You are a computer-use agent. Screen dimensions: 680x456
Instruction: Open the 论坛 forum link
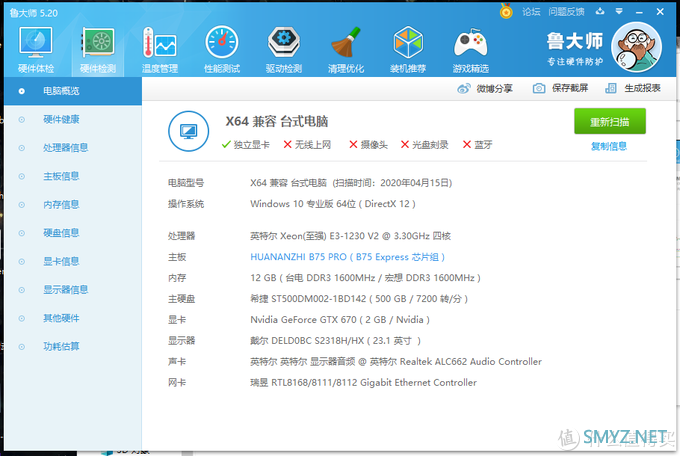(x=531, y=12)
